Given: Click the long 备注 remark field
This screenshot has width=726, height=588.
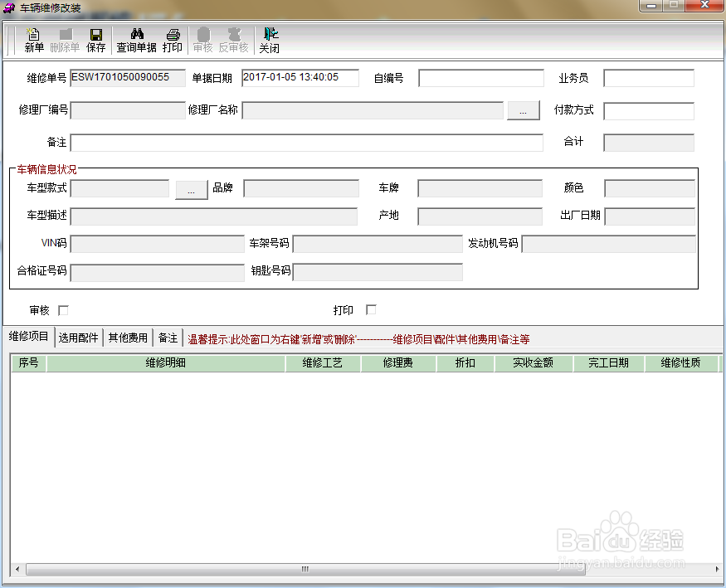Looking at the screenshot, I should pos(306,143).
